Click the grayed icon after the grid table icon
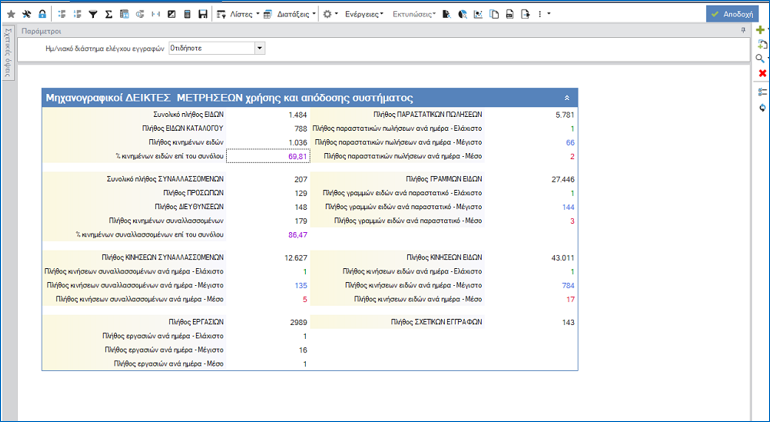Viewport: 770px width, 422px height. tap(140, 14)
